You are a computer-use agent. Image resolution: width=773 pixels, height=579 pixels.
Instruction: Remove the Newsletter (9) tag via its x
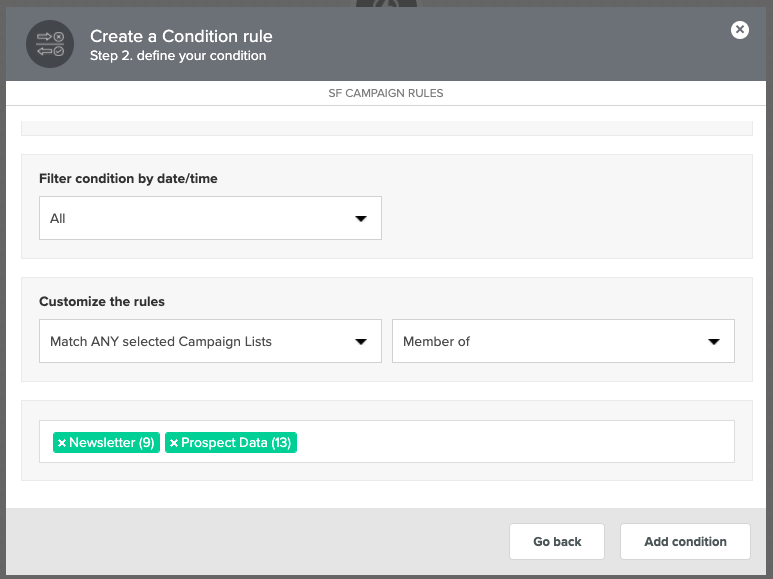pyautogui.click(x=62, y=443)
